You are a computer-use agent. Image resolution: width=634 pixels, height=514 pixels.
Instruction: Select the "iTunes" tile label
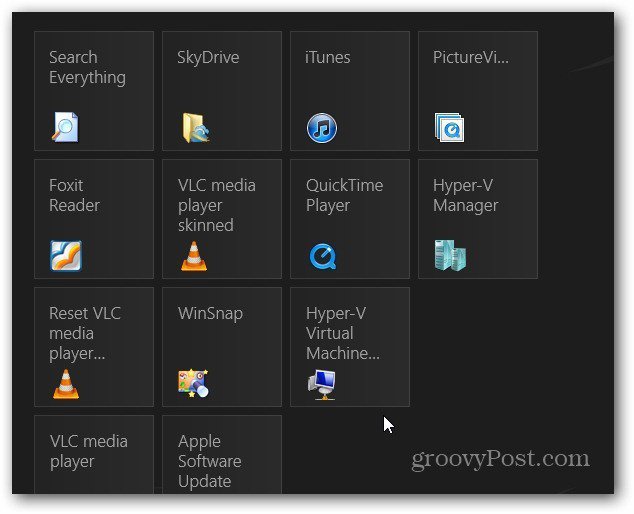coord(328,57)
